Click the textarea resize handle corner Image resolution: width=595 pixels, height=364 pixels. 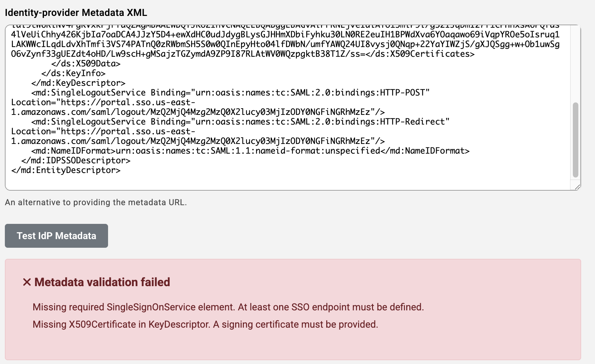[x=577, y=187]
